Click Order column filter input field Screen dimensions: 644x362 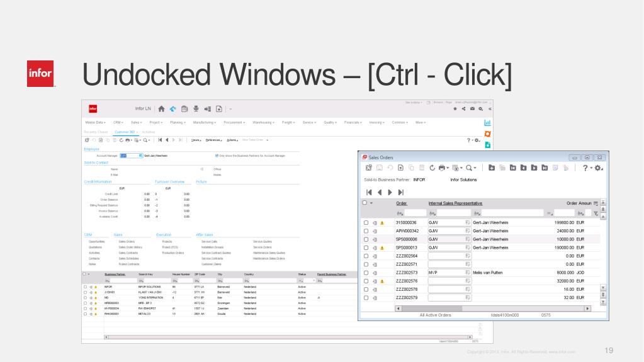[415, 213]
